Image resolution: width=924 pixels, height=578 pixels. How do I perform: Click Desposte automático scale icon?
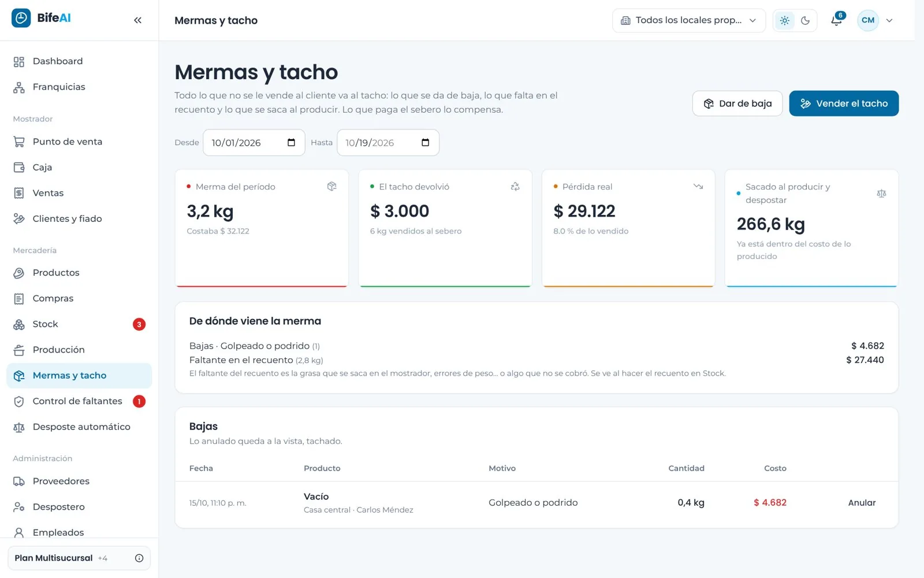click(19, 427)
